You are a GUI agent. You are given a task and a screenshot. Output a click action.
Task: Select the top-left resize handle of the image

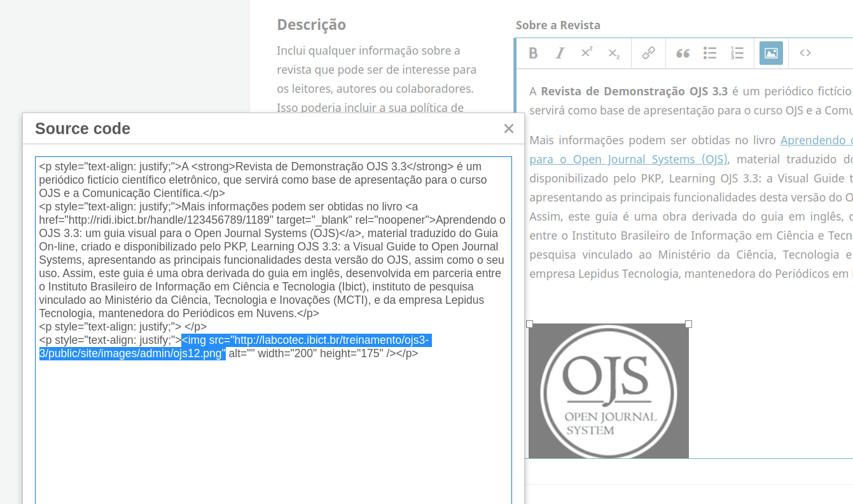point(529,324)
